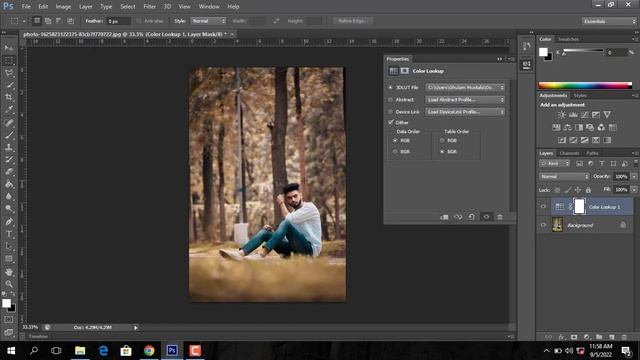The width and height of the screenshot is (640, 360).
Task: Select the Hand tool
Action: pos(9,272)
